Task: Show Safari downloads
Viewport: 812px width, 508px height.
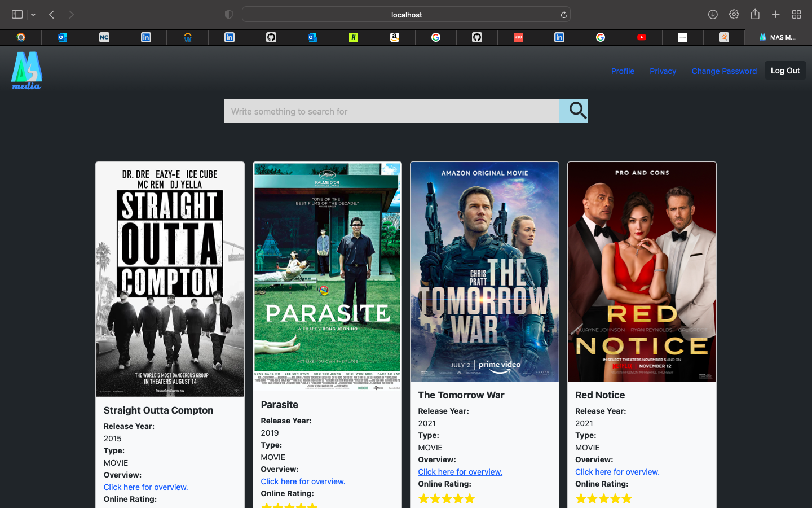Action: (713, 15)
